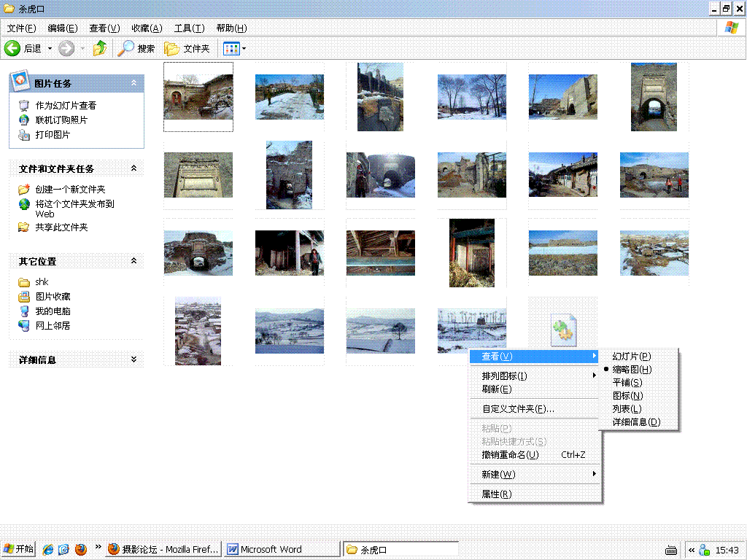
Task: Click the 作为幻灯片查看 link
Action: point(66,106)
